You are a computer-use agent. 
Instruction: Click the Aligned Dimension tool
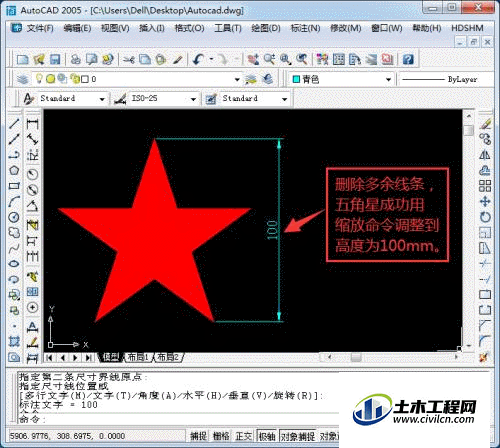click(x=32, y=139)
